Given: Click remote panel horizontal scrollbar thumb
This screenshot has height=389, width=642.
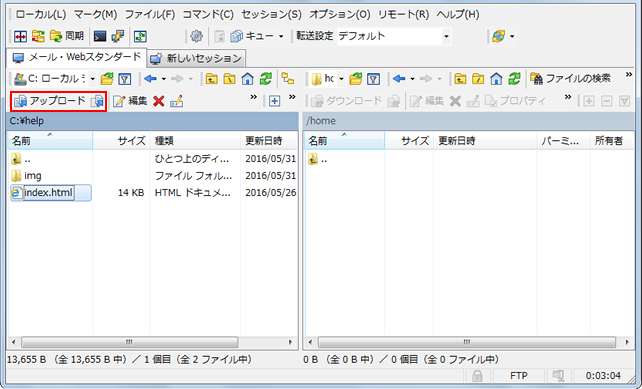Looking at the screenshot, I should [467, 342].
